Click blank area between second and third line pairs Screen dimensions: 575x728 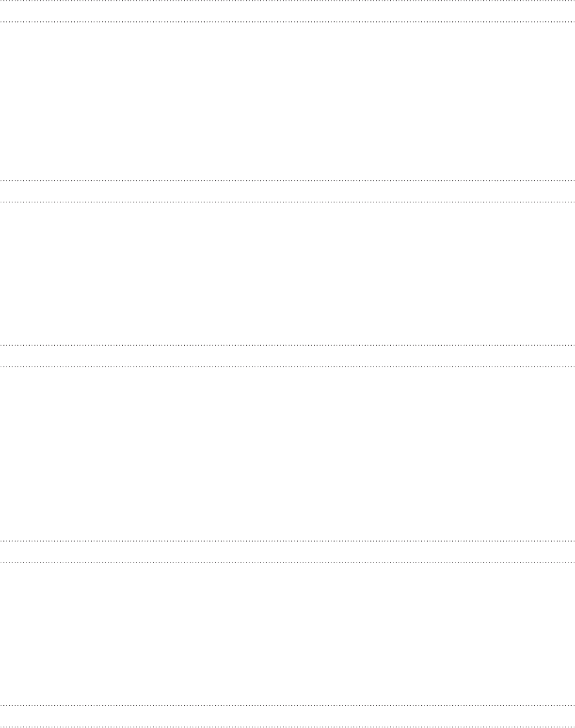(x=287, y=273)
